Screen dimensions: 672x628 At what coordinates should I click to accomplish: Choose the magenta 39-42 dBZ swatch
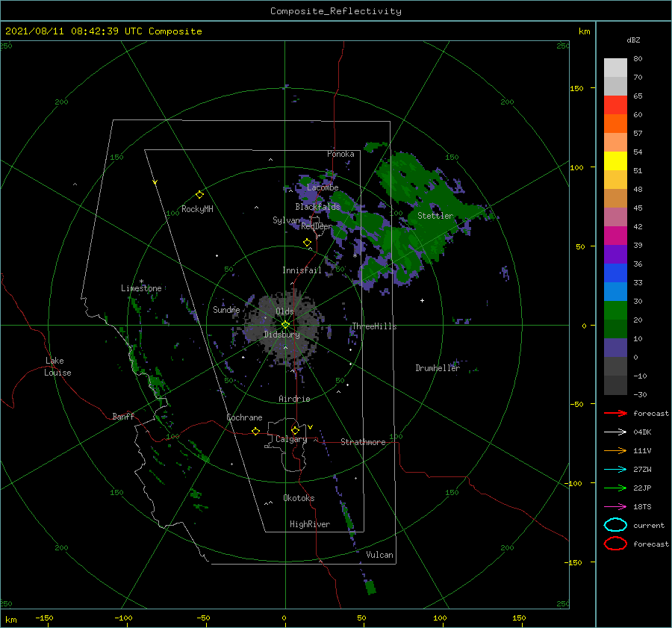point(615,236)
